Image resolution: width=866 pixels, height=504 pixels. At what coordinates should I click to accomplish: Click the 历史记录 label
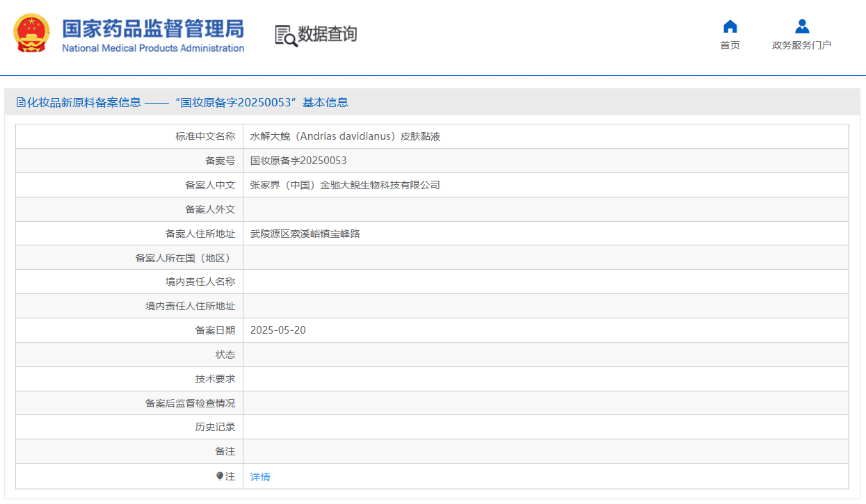pyautogui.click(x=215, y=428)
